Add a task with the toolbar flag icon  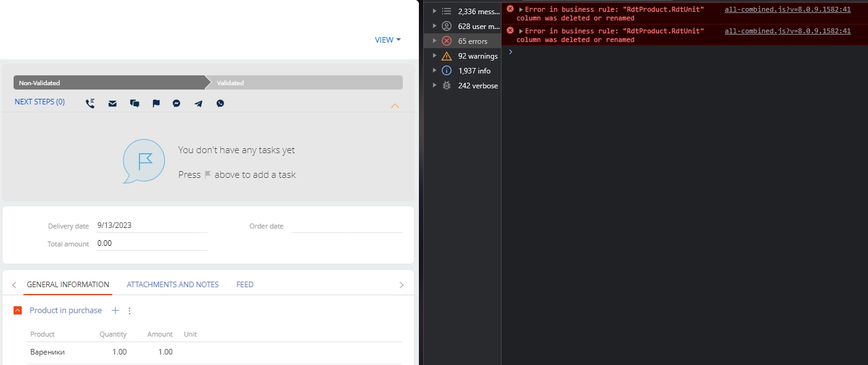click(156, 104)
